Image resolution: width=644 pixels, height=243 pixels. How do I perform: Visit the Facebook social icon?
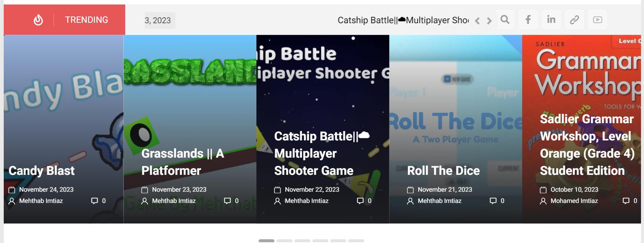point(528,19)
